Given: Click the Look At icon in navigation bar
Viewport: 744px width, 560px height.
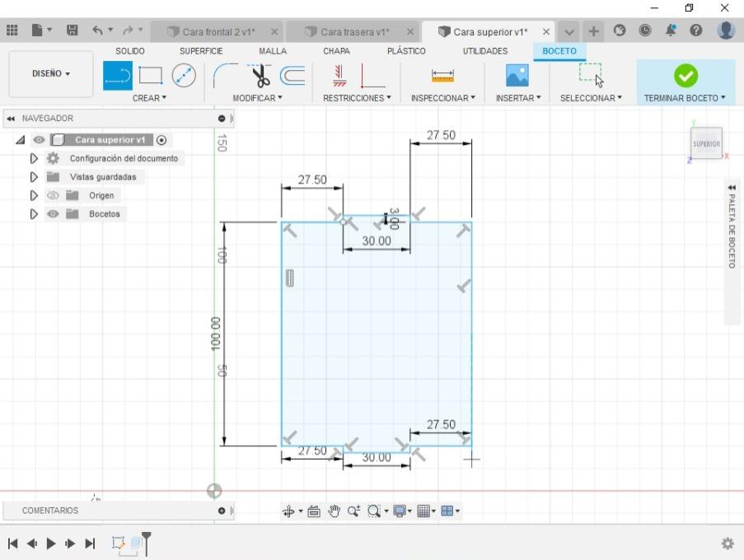Looking at the screenshot, I should (x=314, y=511).
